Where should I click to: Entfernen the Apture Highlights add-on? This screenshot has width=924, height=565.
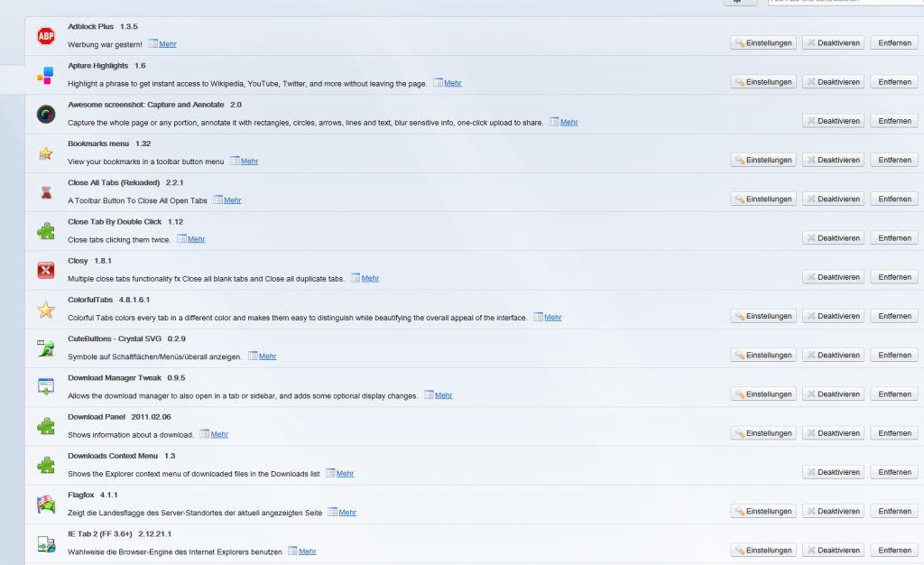pyautogui.click(x=894, y=82)
